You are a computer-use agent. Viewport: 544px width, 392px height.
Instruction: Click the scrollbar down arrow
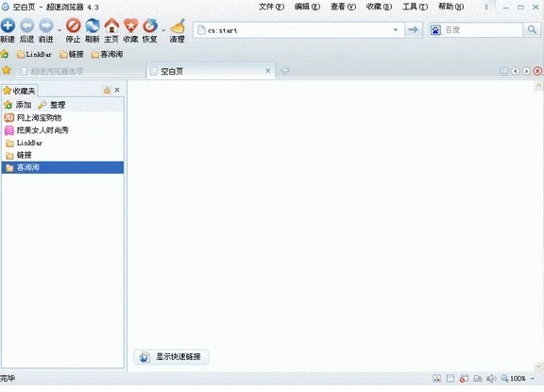tap(538, 366)
